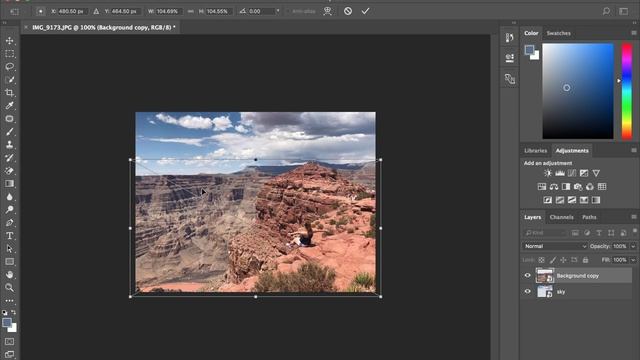The height and width of the screenshot is (360, 640).
Task: Open the layer Opacity dropdown arrow
Action: (x=633, y=246)
